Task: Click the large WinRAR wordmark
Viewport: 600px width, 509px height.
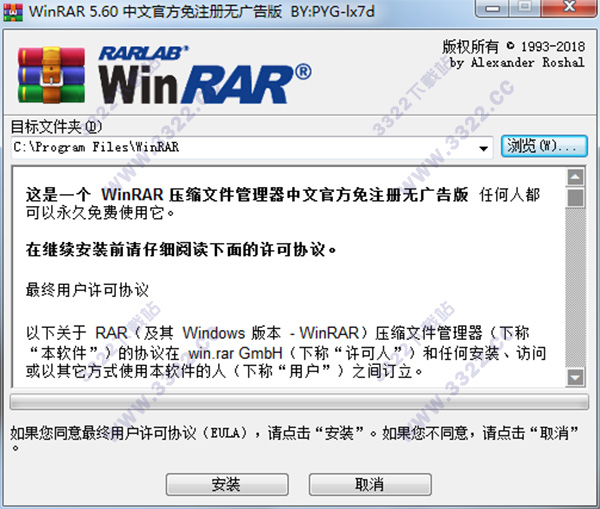Action: [193, 85]
